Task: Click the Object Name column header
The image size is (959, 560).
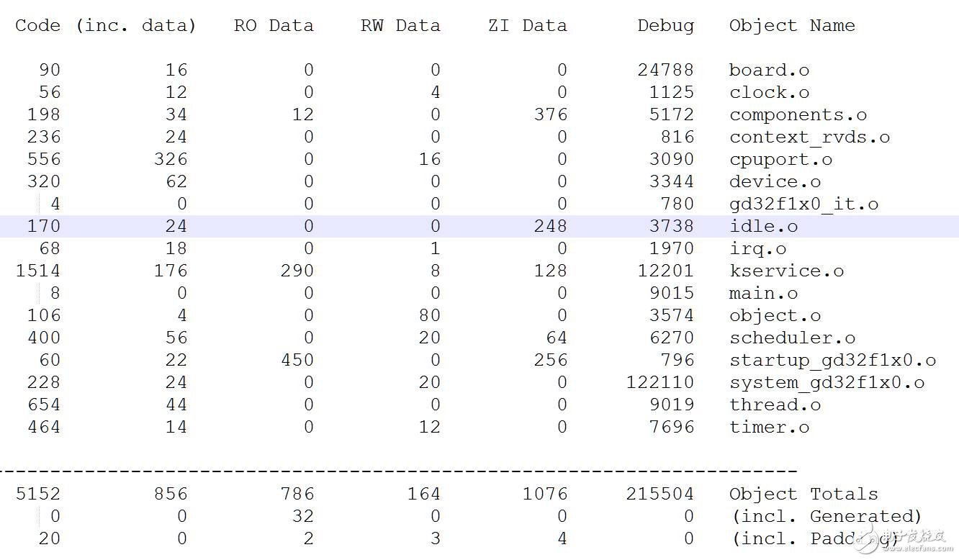Action: 792,26
